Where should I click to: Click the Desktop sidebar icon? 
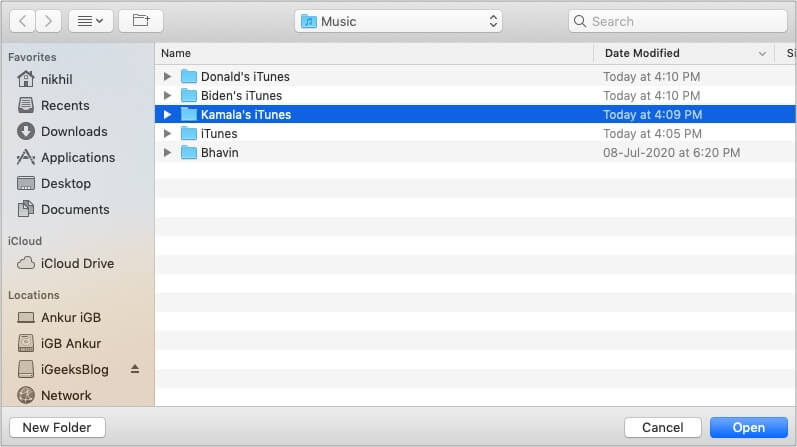[26, 183]
